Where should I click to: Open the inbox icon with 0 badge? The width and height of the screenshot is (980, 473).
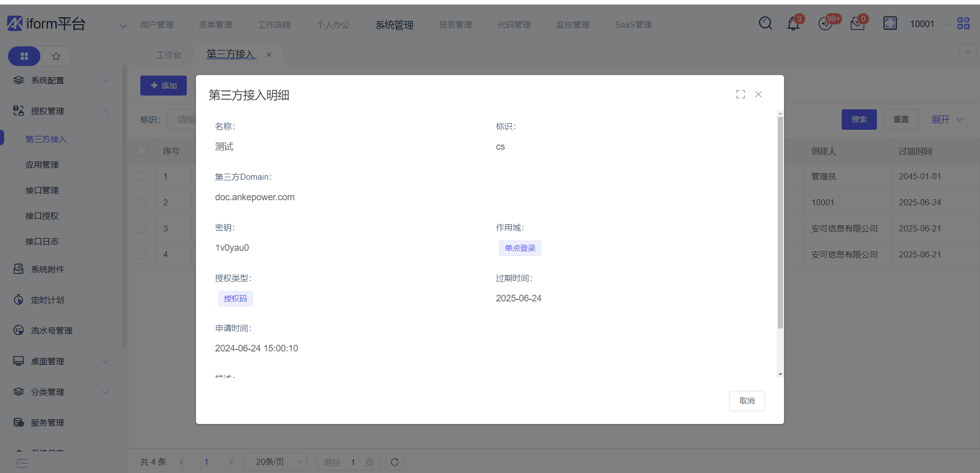(x=857, y=24)
